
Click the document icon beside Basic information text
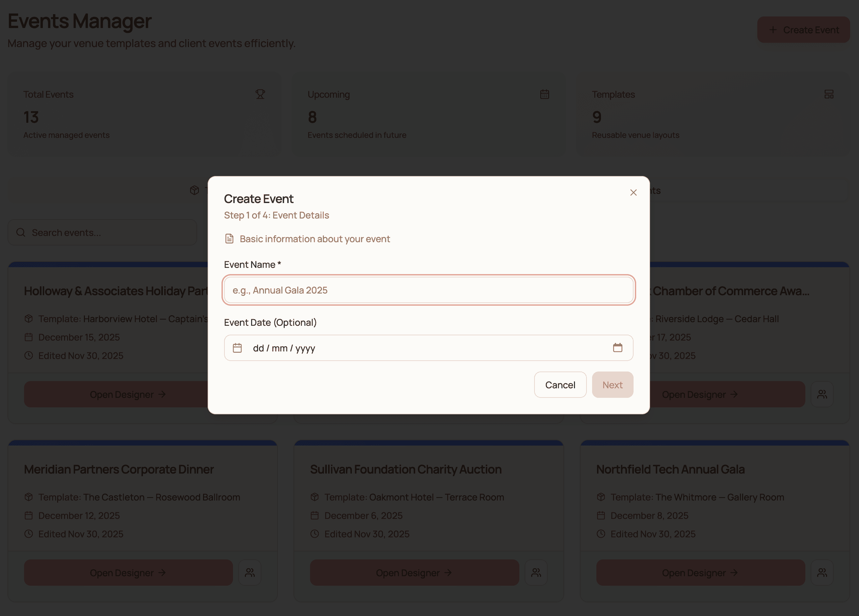point(229,239)
